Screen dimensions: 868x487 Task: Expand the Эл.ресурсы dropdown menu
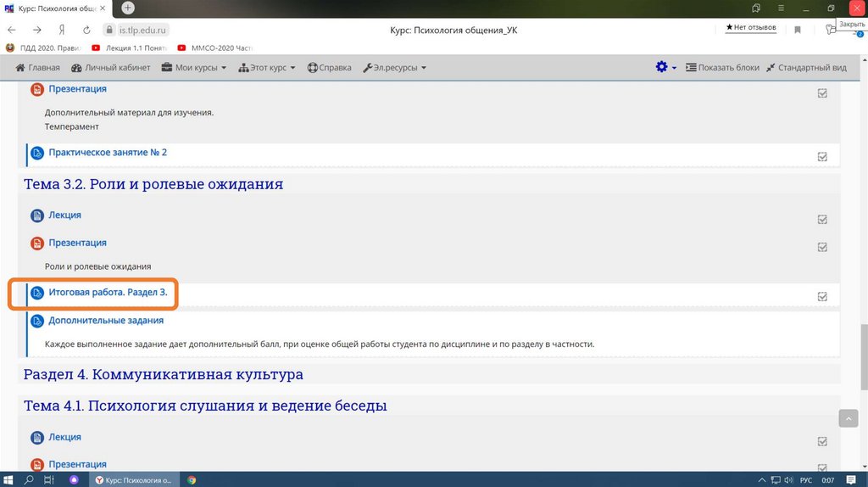pos(394,68)
